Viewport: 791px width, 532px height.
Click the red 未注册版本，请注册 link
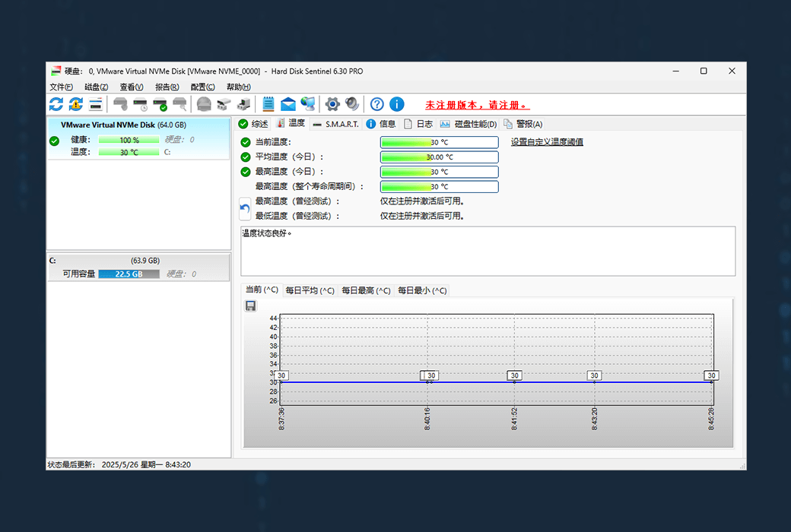pos(477,105)
